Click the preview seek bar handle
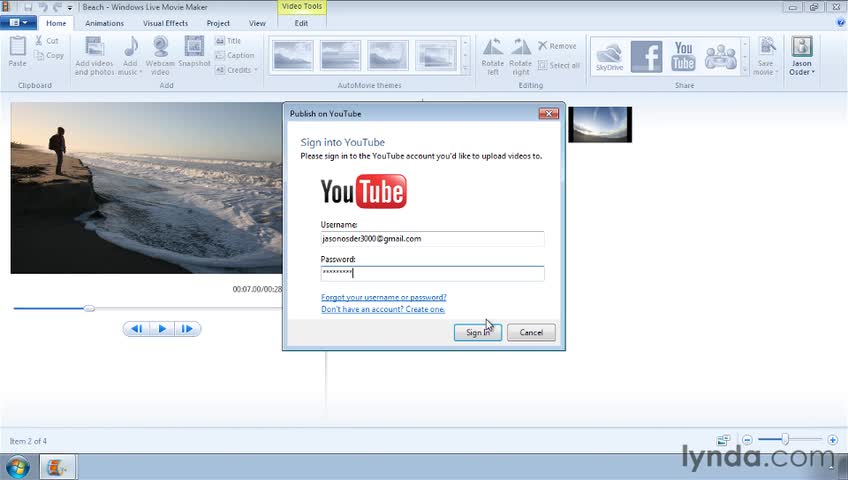Viewport: 848px width, 480px height. click(x=89, y=308)
